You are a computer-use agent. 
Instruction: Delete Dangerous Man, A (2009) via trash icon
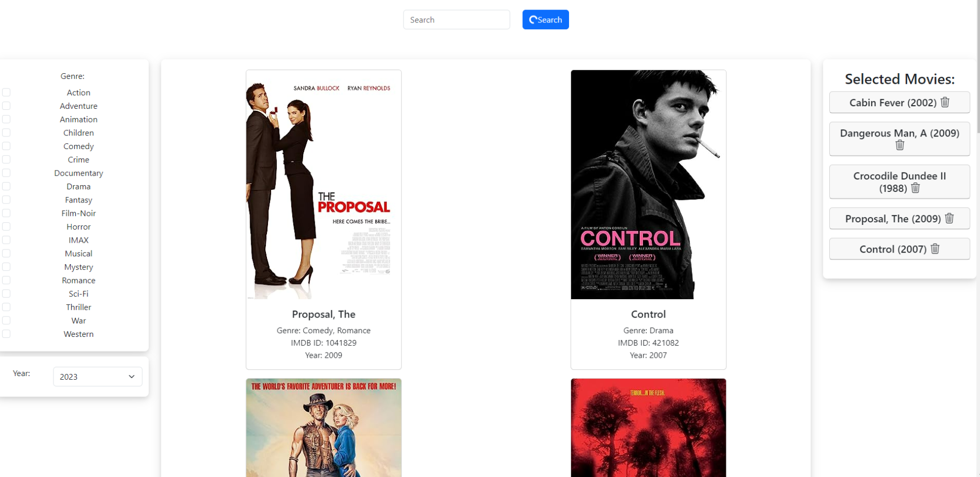click(900, 145)
